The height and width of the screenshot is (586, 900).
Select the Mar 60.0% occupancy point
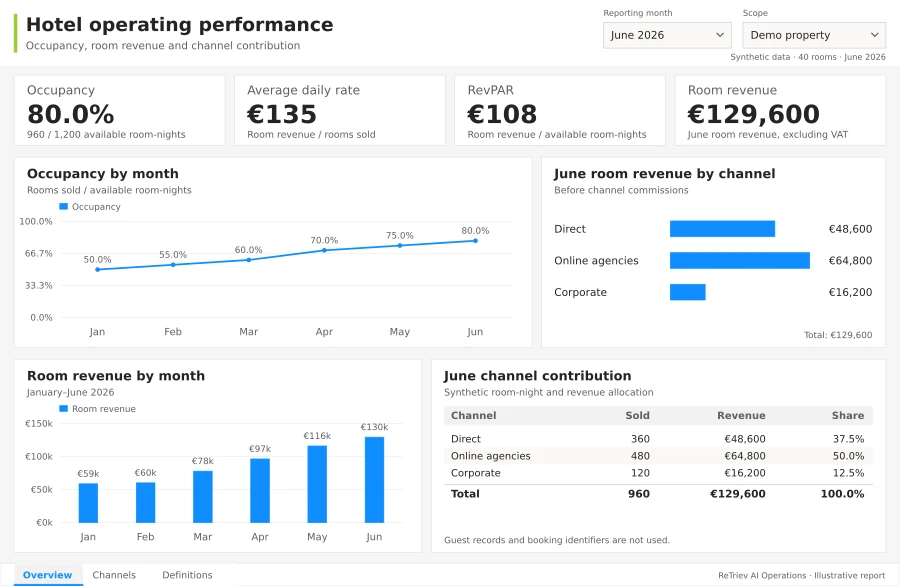[x=249, y=260]
